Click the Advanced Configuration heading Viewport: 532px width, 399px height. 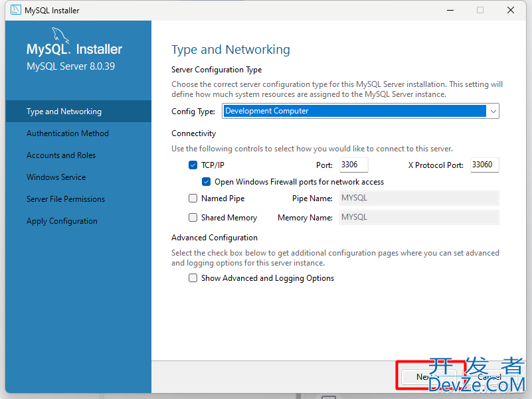[x=215, y=238]
